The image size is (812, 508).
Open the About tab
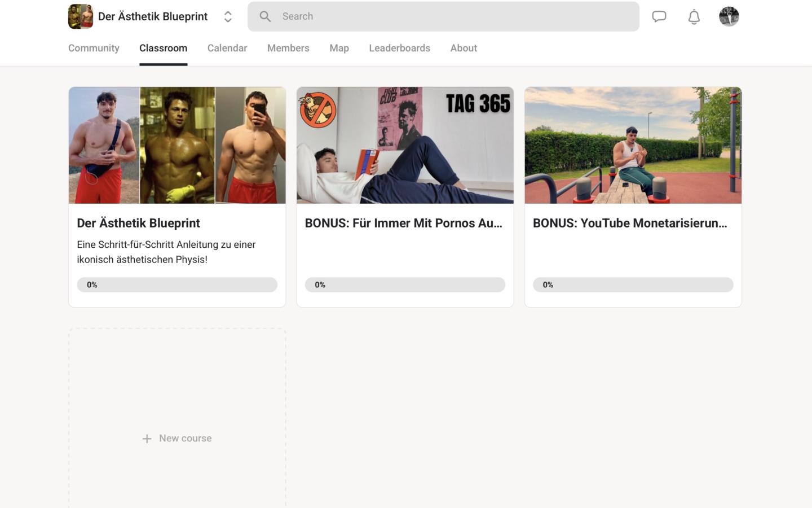(464, 48)
